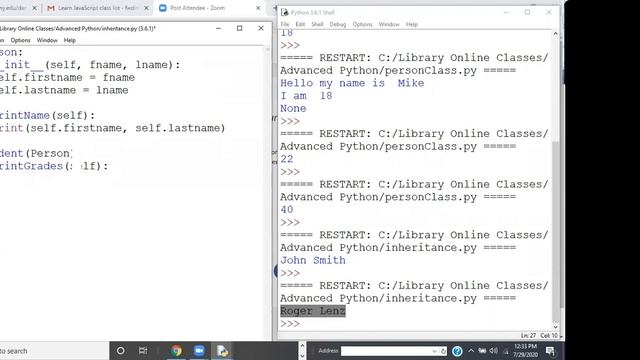
Task: Click the last empty >>> prompt
Action: click(290, 324)
